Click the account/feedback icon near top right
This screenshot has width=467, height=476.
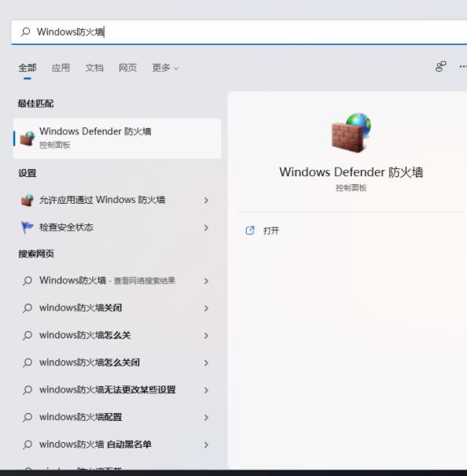(440, 66)
